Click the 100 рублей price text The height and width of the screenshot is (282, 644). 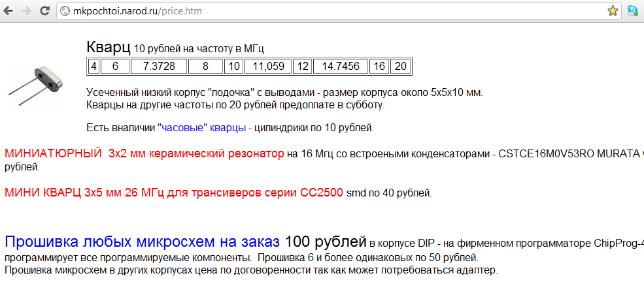click(x=325, y=242)
